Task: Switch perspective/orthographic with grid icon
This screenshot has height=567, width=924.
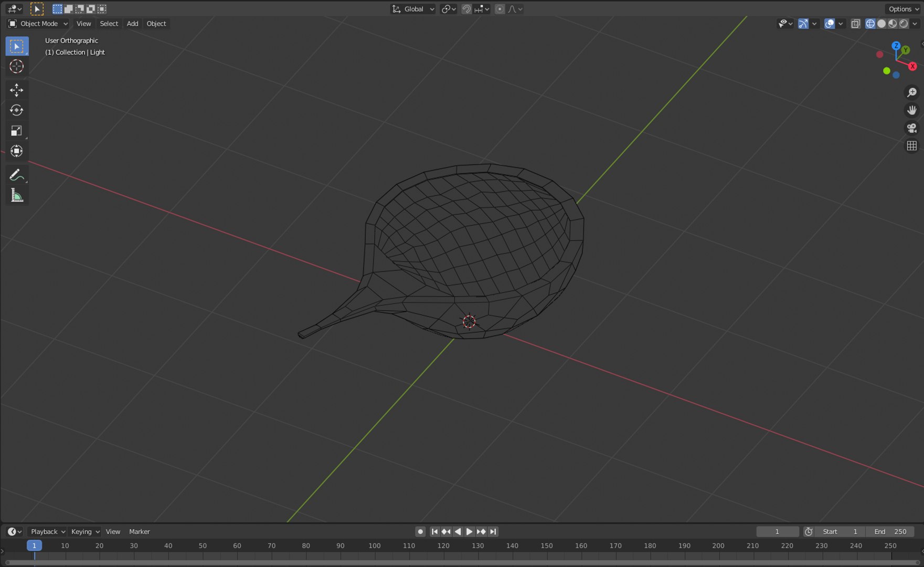Action: tap(912, 146)
